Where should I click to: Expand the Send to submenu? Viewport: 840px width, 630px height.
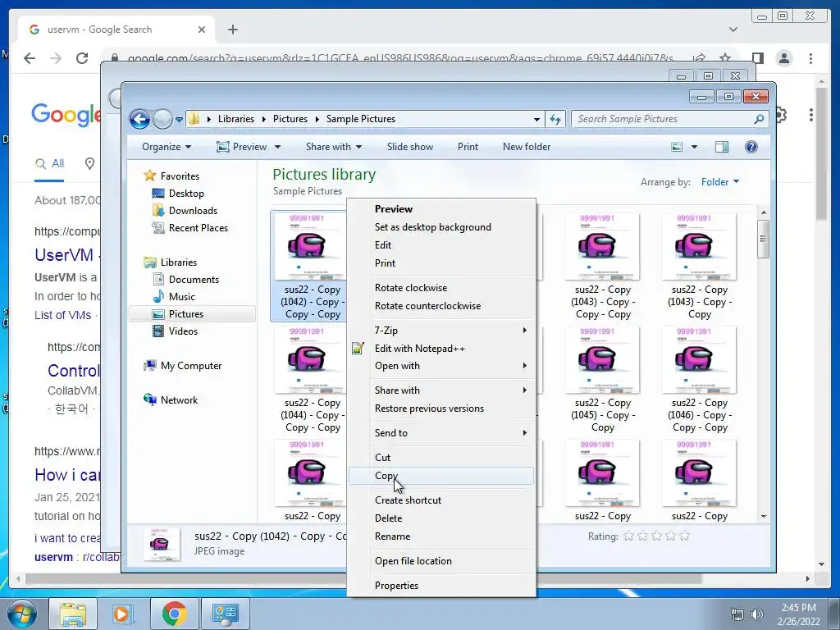(x=441, y=433)
